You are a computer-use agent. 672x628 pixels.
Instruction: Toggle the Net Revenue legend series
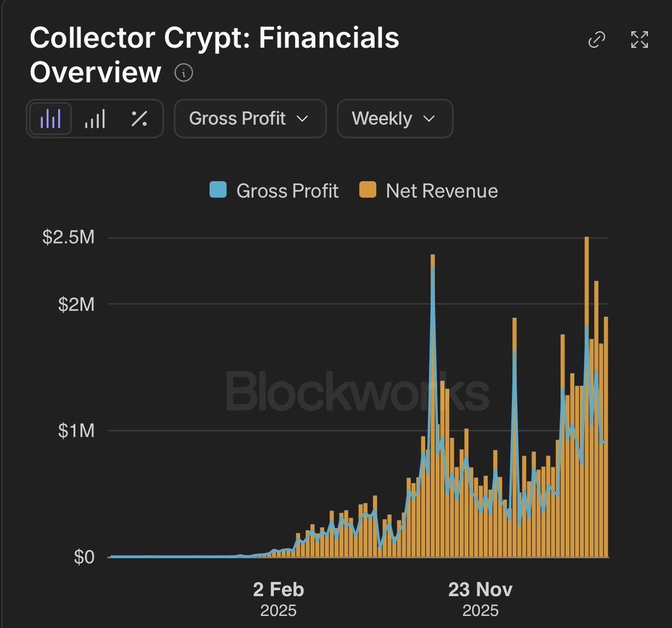coord(428,190)
